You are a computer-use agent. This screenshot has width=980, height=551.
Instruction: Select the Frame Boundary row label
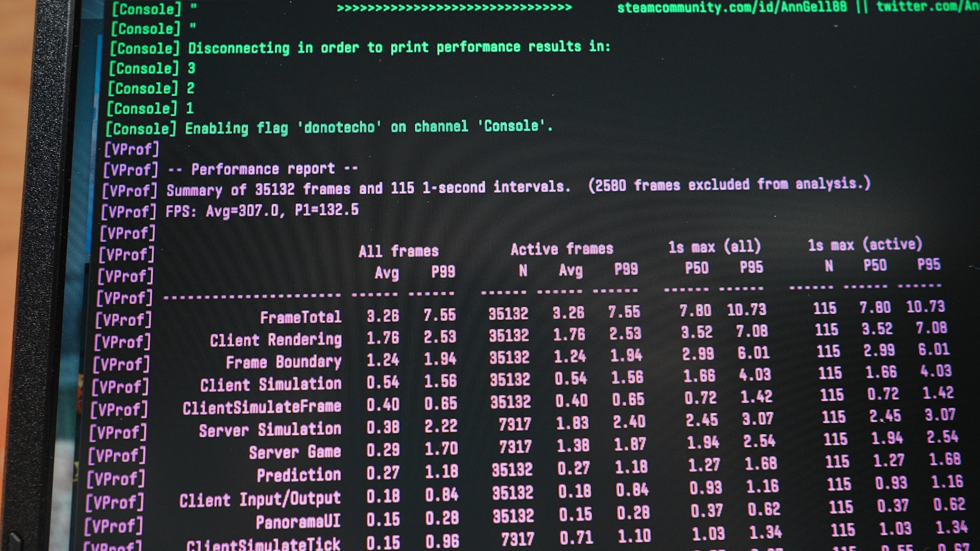[283, 362]
